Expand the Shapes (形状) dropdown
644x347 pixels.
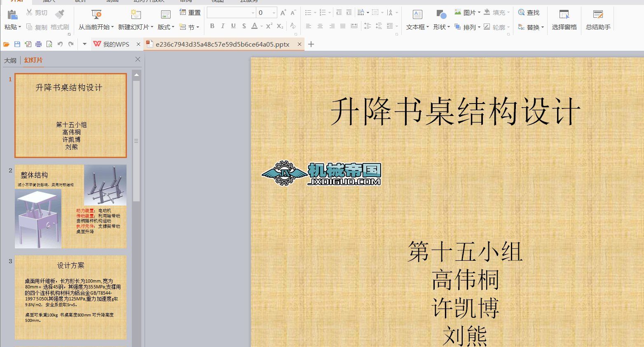(x=441, y=27)
